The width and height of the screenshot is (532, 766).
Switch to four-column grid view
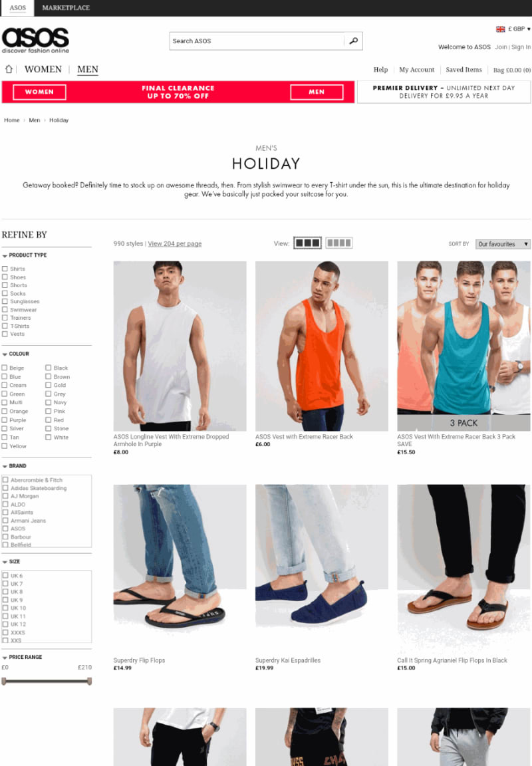(x=338, y=243)
